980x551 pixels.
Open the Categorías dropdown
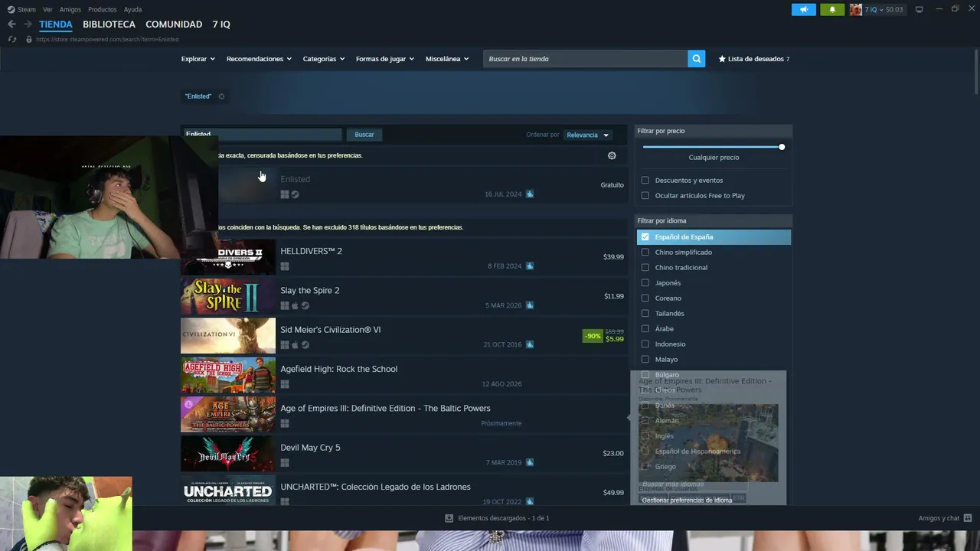click(323, 59)
